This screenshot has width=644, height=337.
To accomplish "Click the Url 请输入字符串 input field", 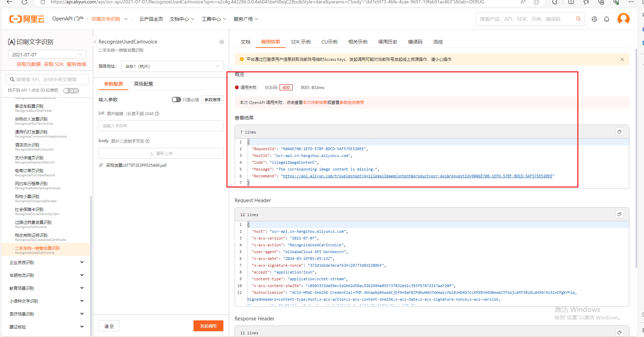I will point(161,126).
